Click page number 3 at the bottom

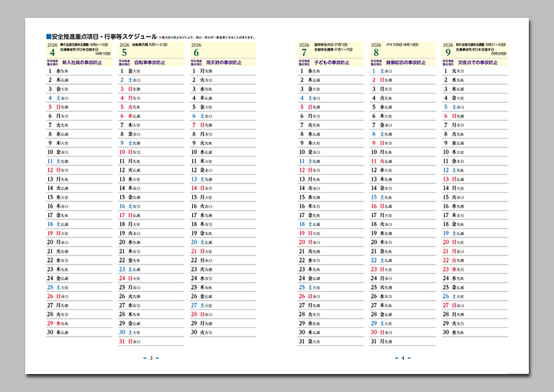[x=151, y=358]
